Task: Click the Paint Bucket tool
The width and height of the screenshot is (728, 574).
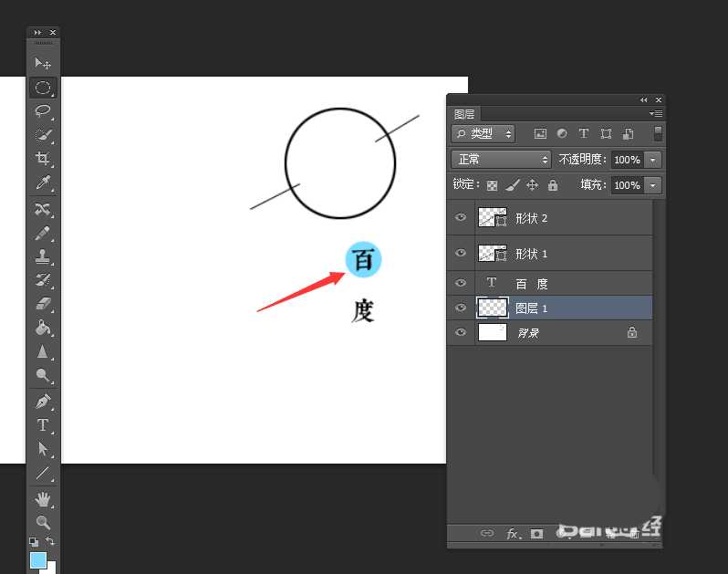Action: coord(42,329)
